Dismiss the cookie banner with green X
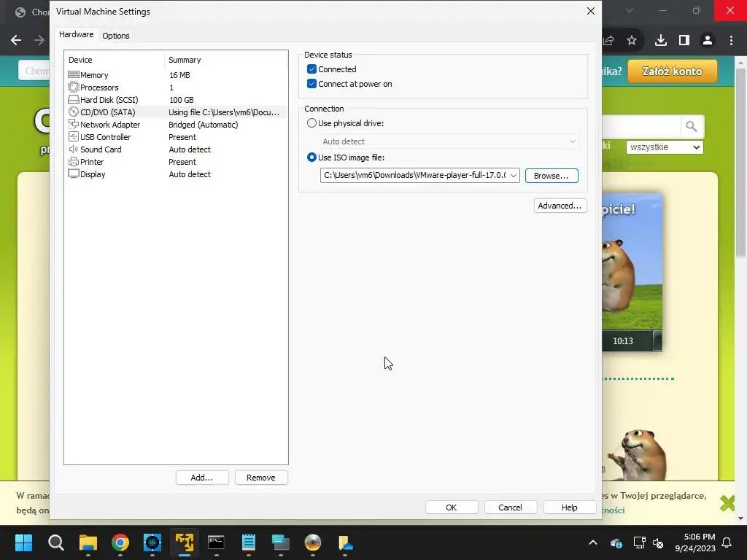Image resolution: width=747 pixels, height=560 pixels. (727, 503)
